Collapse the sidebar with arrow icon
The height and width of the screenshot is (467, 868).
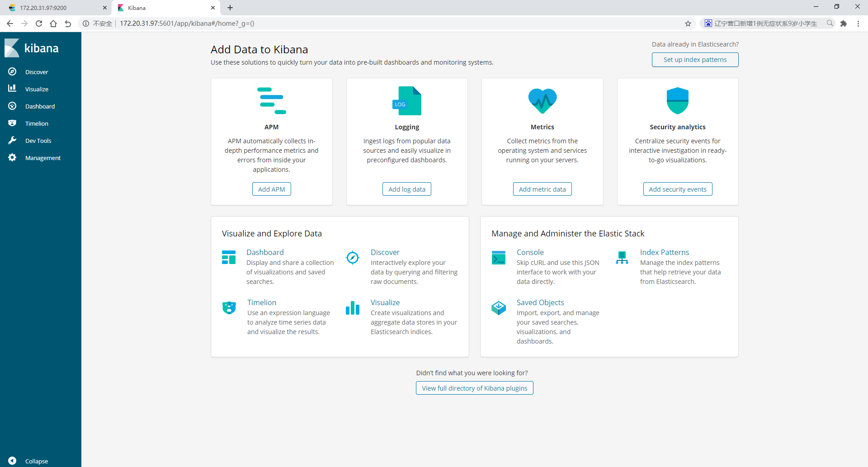[x=12, y=461]
